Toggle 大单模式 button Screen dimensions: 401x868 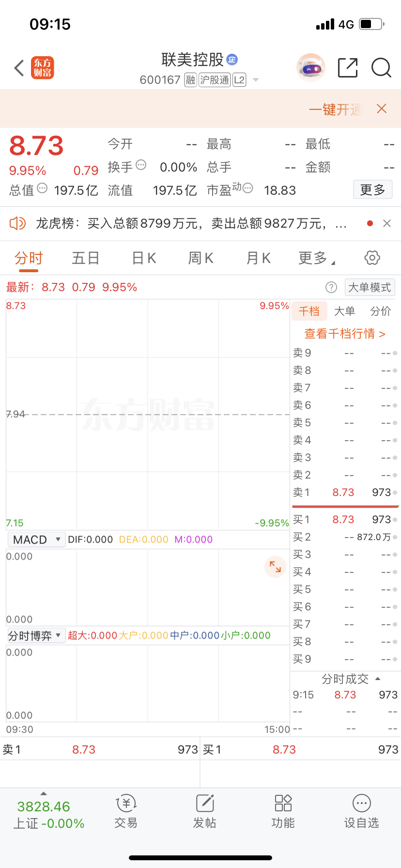click(x=370, y=287)
